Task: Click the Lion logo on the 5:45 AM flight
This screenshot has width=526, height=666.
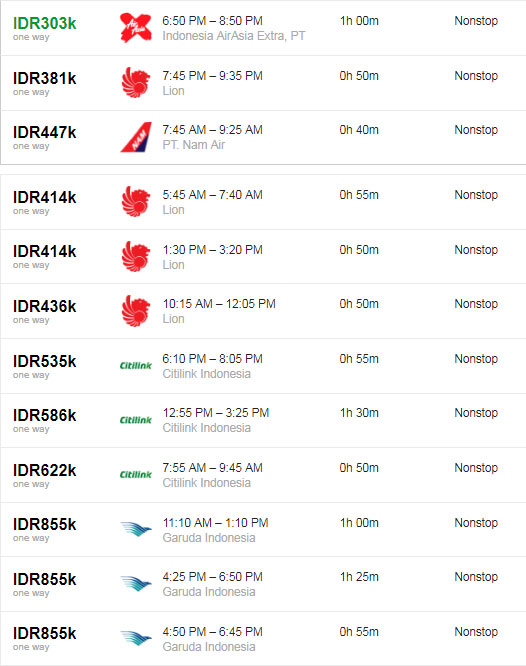Action: click(x=136, y=201)
